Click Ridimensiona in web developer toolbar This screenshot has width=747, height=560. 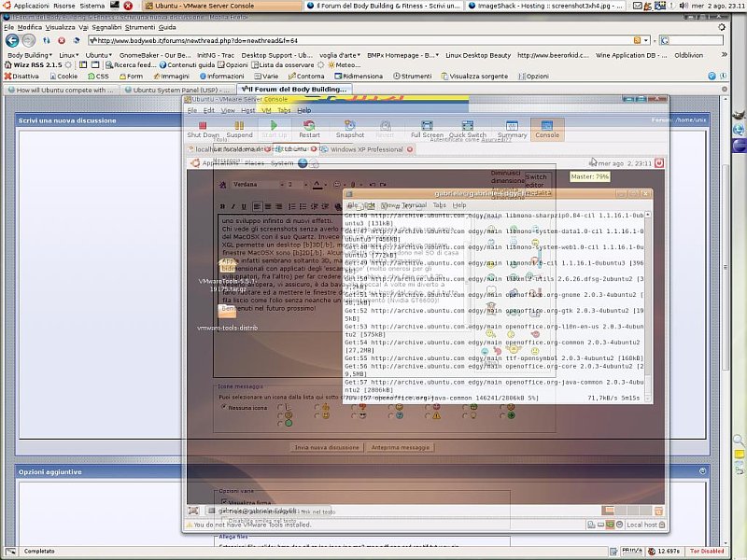[359, 77]
